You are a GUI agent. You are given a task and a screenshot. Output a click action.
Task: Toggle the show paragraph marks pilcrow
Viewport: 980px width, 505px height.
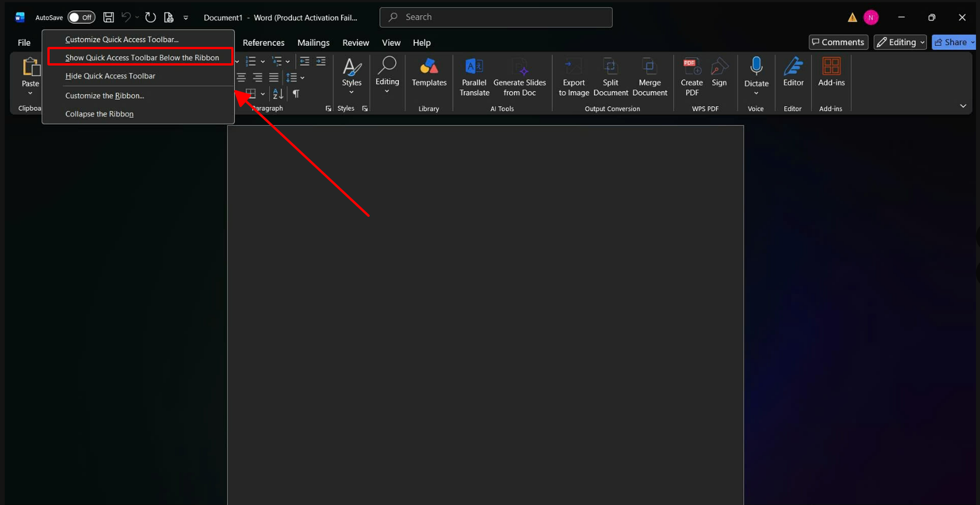click(x=296, y=94)
